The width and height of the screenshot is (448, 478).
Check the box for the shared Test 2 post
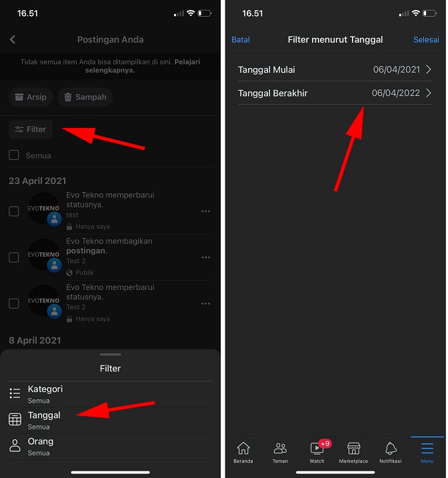[14, 257]
